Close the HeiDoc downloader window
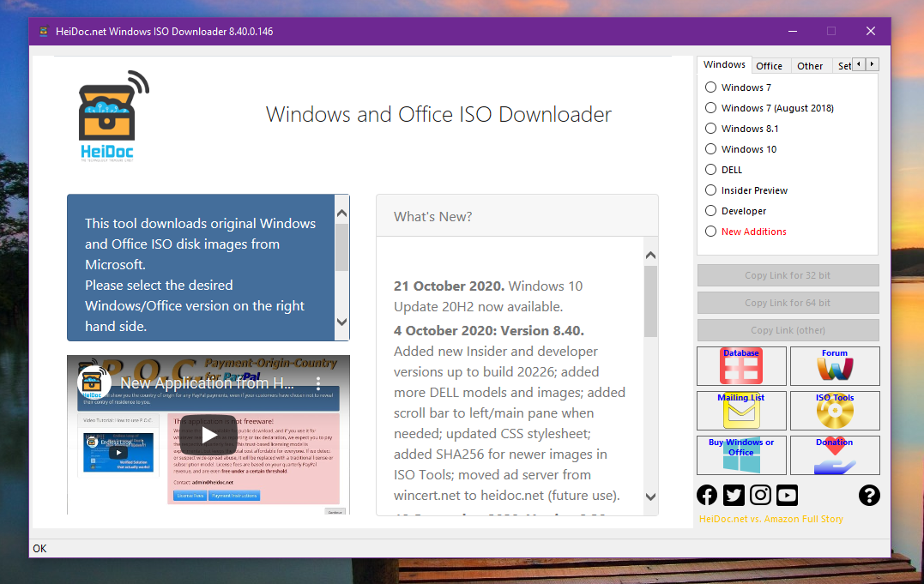The image size is (924, 584). [870, 31]
